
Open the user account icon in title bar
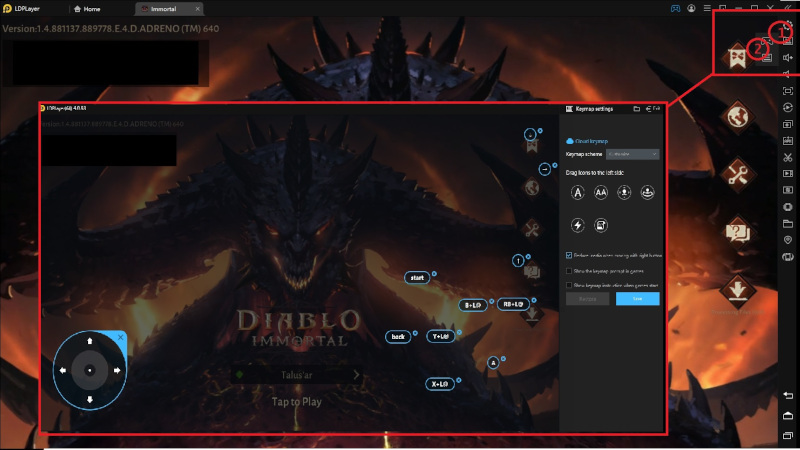(691, 9)
